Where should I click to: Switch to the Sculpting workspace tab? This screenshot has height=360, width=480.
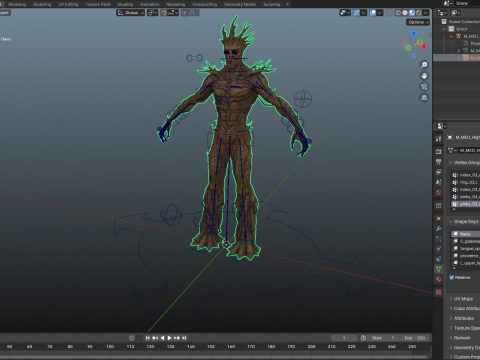pos(42,4)
